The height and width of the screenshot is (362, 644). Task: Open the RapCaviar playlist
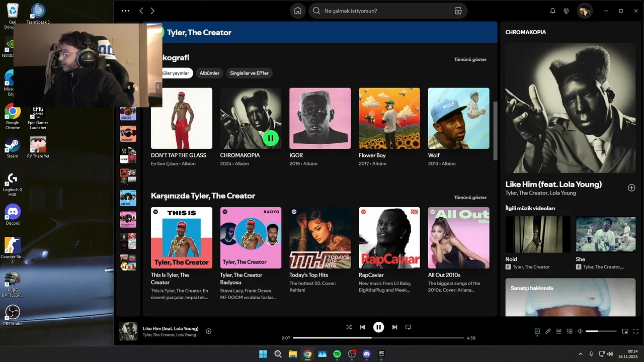[389, 238]
